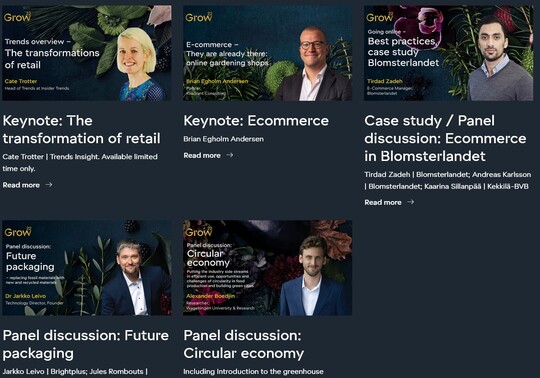Open Panel discussion: Future packaging title
This screenshot has height=378, width=540.
(x=86, y=344)
